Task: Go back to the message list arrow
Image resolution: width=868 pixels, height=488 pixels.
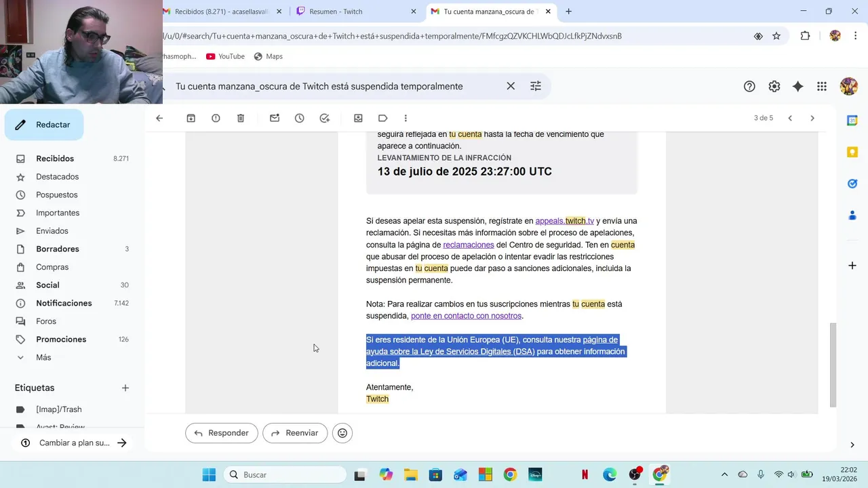Action: tap(159, 118)
